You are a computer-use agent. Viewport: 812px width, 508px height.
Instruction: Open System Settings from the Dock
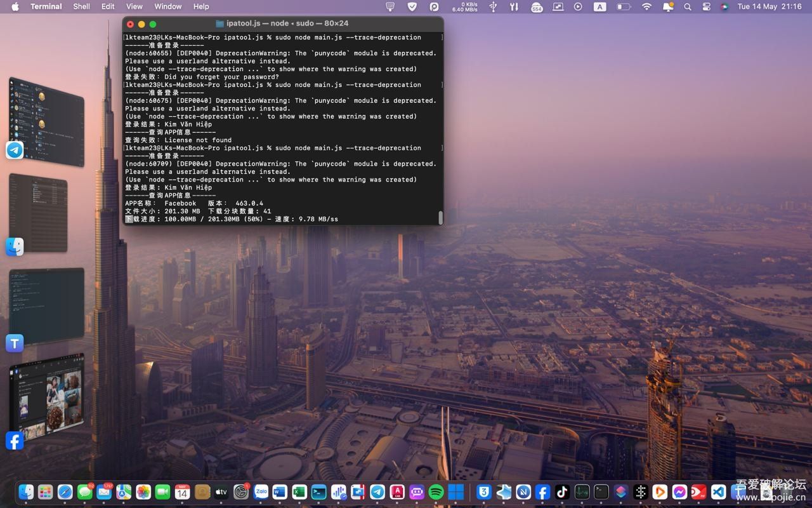click(x=241, y=491)
